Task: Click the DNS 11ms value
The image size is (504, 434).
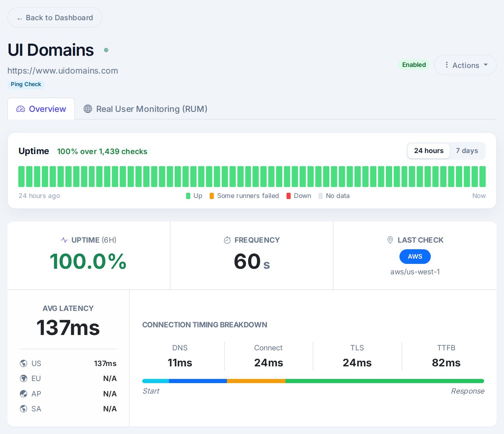Action: [x=180, y=363]
